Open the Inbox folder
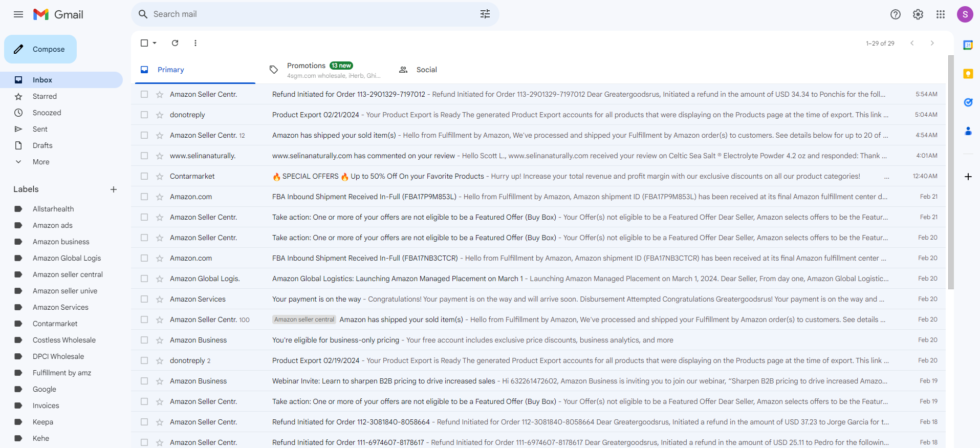The image size is (980, 448). 61,80
